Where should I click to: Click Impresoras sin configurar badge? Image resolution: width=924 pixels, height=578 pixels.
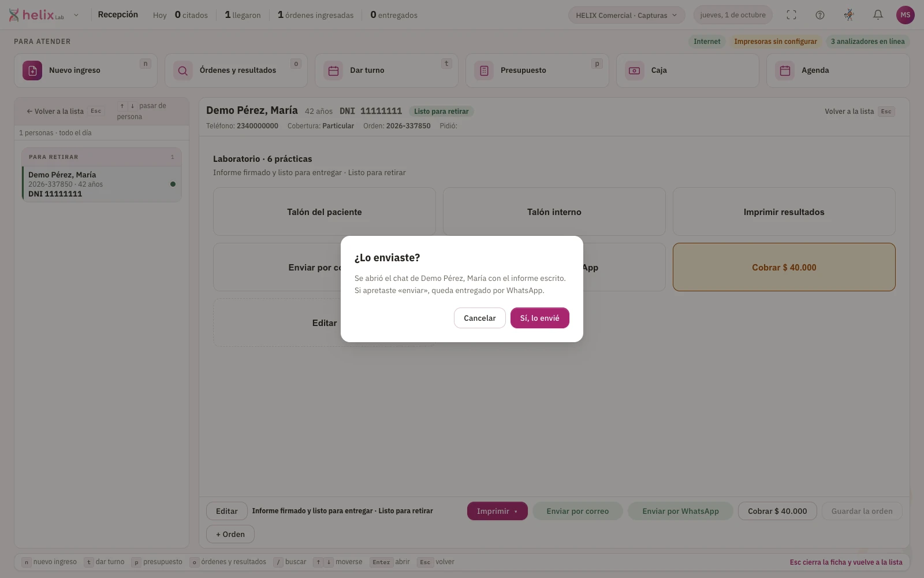tap(775, 42)
